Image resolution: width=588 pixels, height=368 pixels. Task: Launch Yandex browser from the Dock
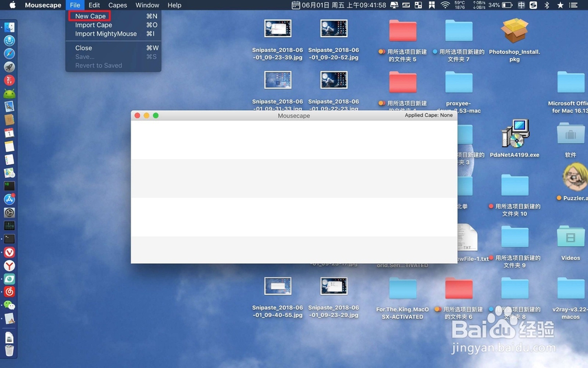9,266
